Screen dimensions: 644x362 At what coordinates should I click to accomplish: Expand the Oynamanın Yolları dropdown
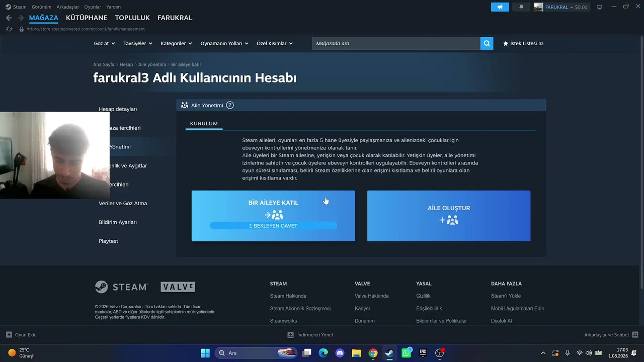coord(224,43)
